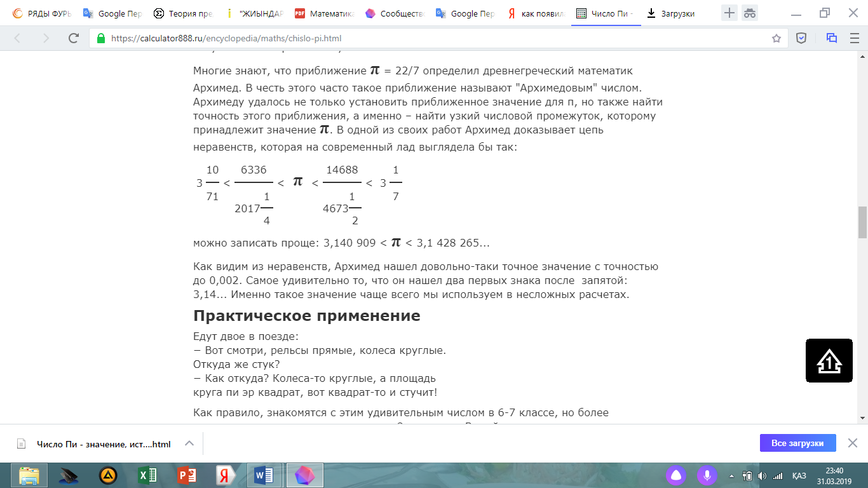Open the browser hamburger menu
868x488 pixels.
point(854,38)
